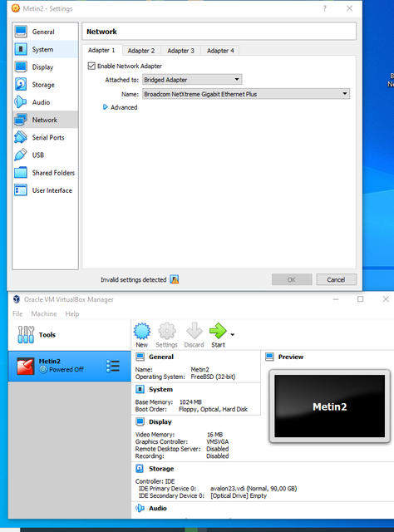Click New VM toolbar icon
The image size is (394, 532).
[x=142, y=335]
